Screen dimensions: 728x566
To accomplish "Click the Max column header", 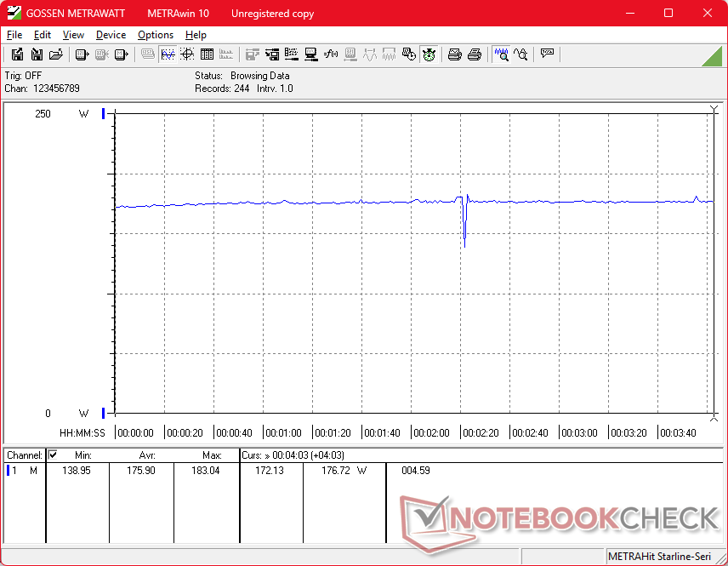I will click(212, 455).
